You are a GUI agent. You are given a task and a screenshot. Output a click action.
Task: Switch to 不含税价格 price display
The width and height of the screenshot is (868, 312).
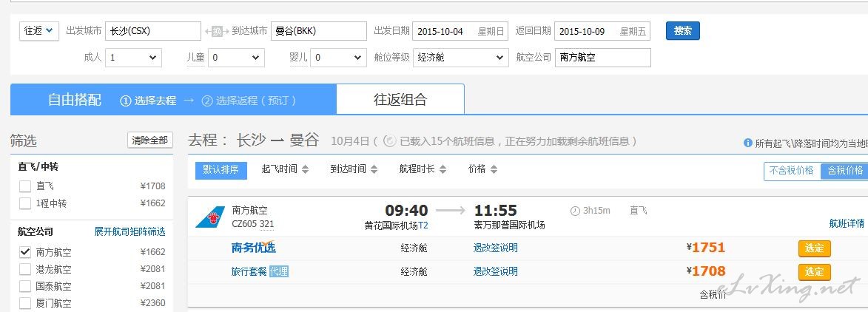(x=792, y=170)
